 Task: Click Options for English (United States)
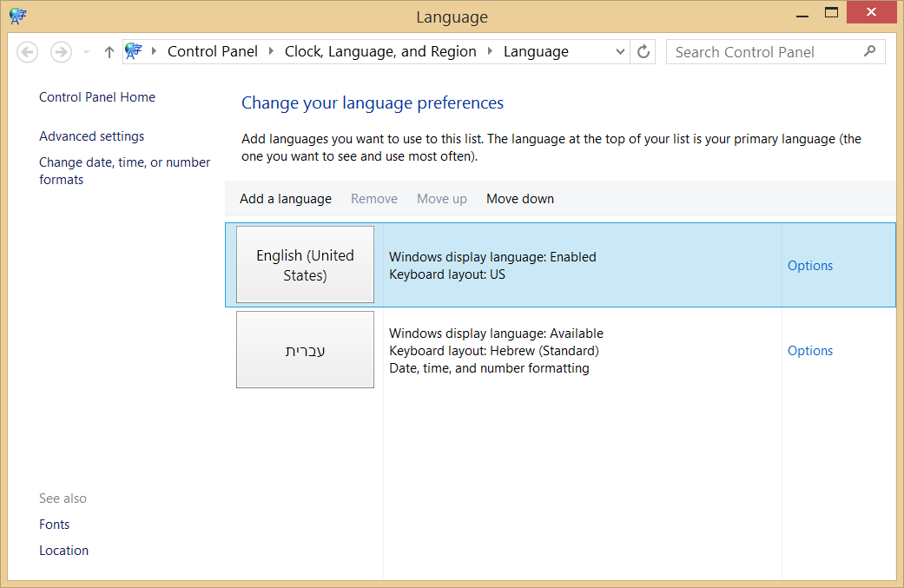809,265
